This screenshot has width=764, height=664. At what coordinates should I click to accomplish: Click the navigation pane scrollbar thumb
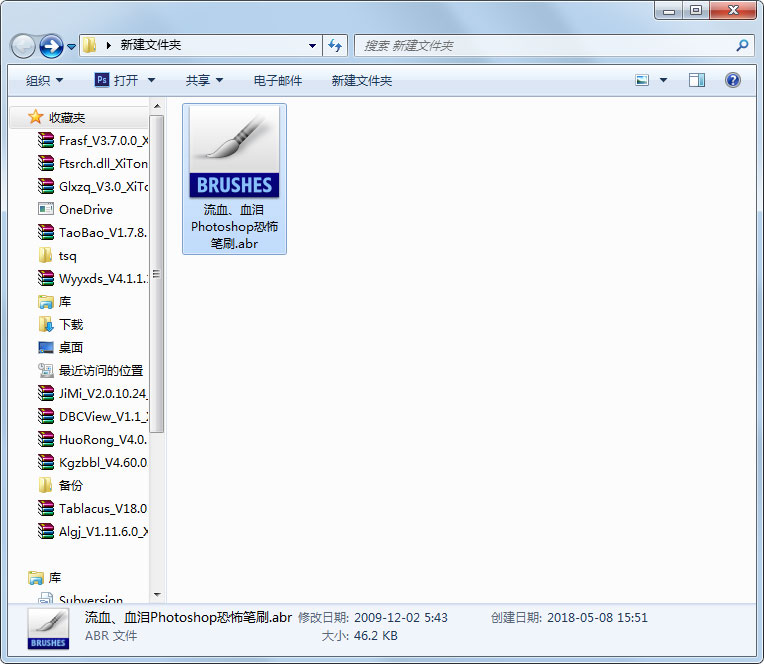(157, 274)
